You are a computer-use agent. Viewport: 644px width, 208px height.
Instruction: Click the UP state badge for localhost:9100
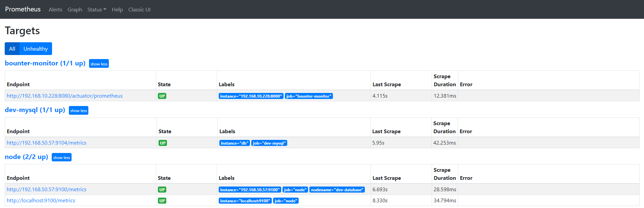162,201
